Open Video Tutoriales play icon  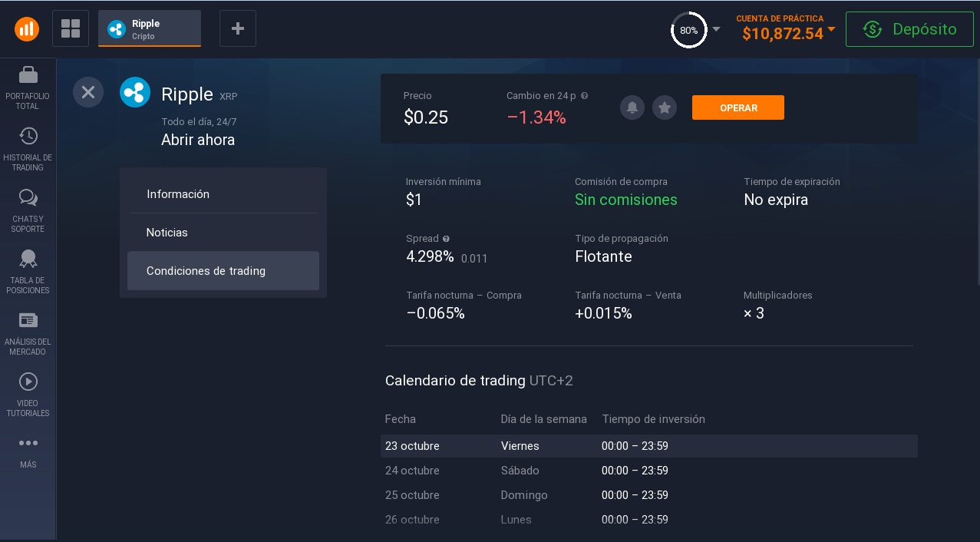click(x=28, y=382)
